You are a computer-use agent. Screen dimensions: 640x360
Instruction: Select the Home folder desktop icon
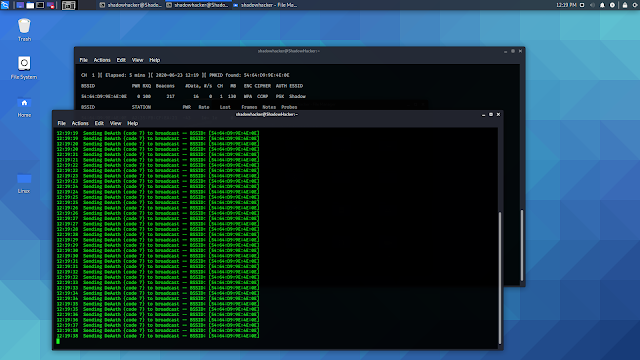point(24,107)
